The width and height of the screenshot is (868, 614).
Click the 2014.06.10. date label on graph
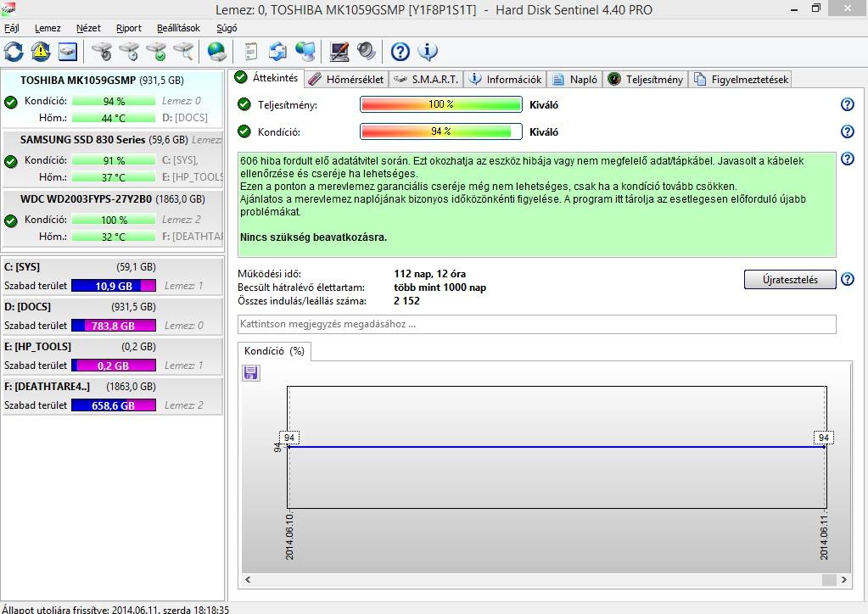289,537
